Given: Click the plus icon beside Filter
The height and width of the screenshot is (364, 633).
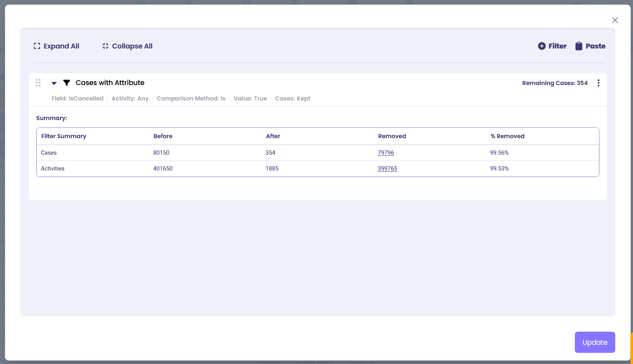Looking at the screenshot, I should (542, 46).
